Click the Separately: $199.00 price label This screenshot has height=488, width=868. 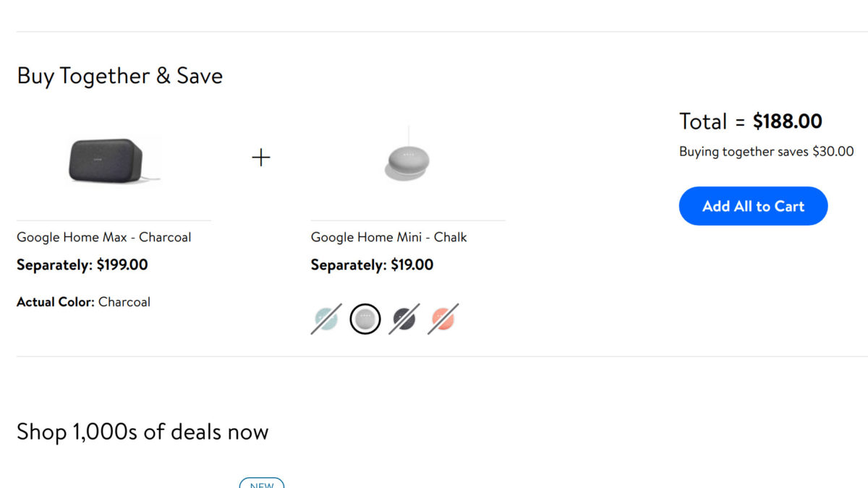tap(82, 265)
